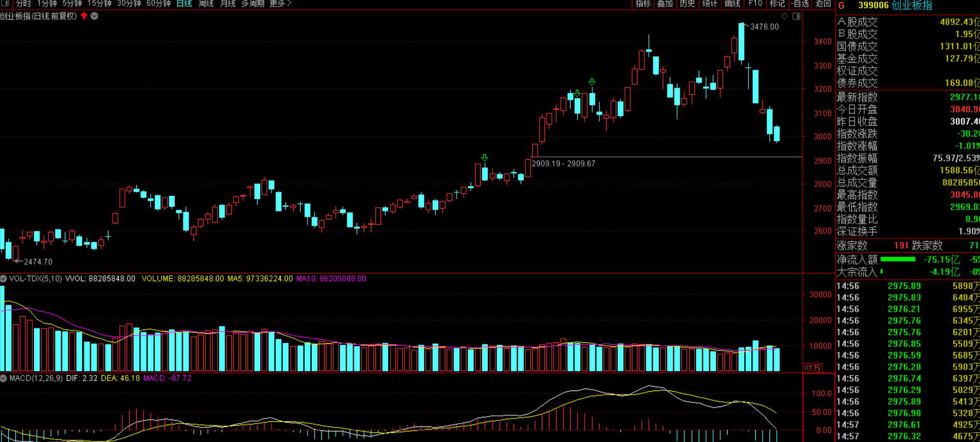Click the 399006 创业板指 stock title
Screen dimensions: 980x442
coord(895,6)
